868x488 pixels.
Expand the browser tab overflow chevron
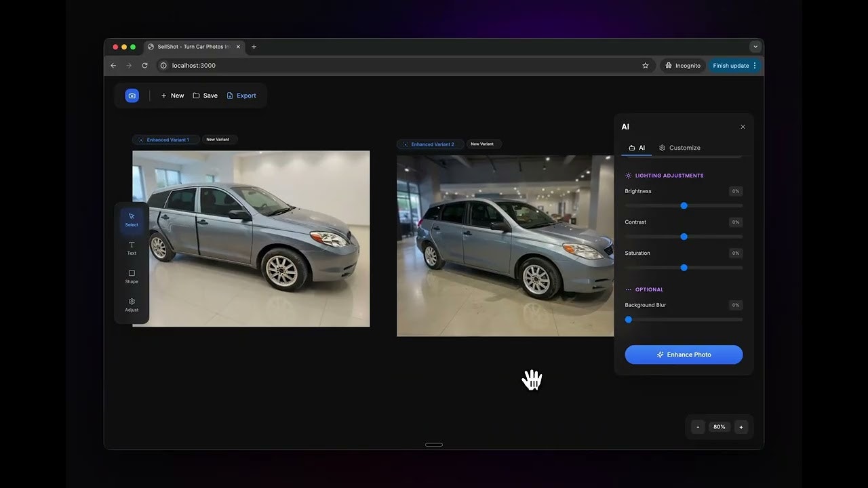coord(755,46)
